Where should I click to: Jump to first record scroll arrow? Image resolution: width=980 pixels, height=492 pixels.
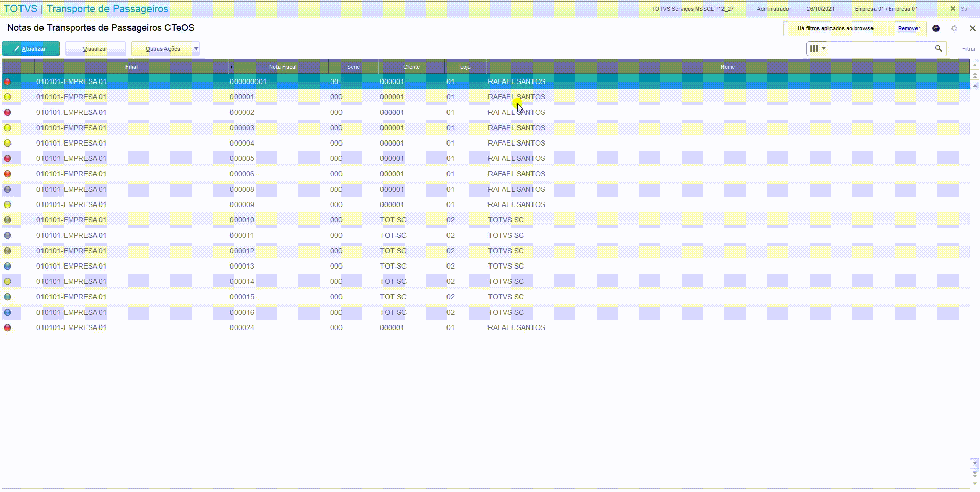(x=975, y=65)
